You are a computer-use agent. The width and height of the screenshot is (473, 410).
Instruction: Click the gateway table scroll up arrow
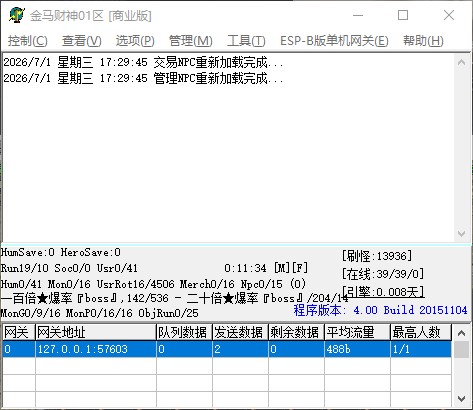[462, 333]
